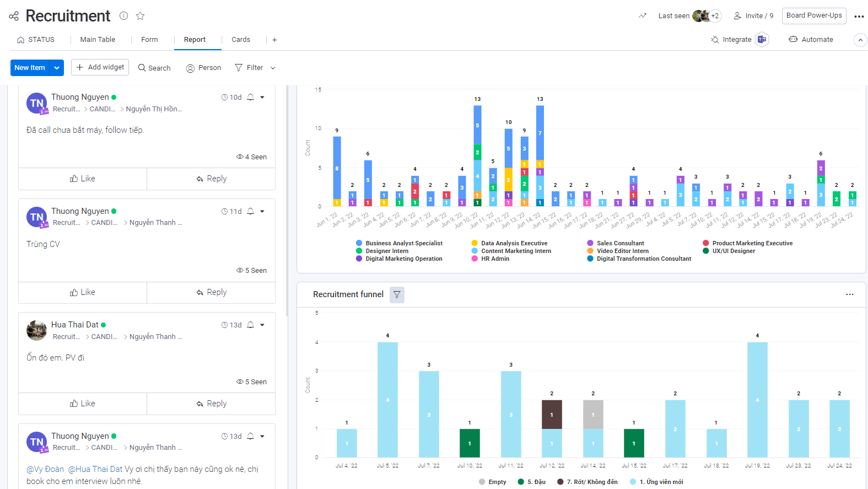The width and height of the screenshot is (868, 489).
Task: Switch to the Main Table tab
Action: (98, 40)
